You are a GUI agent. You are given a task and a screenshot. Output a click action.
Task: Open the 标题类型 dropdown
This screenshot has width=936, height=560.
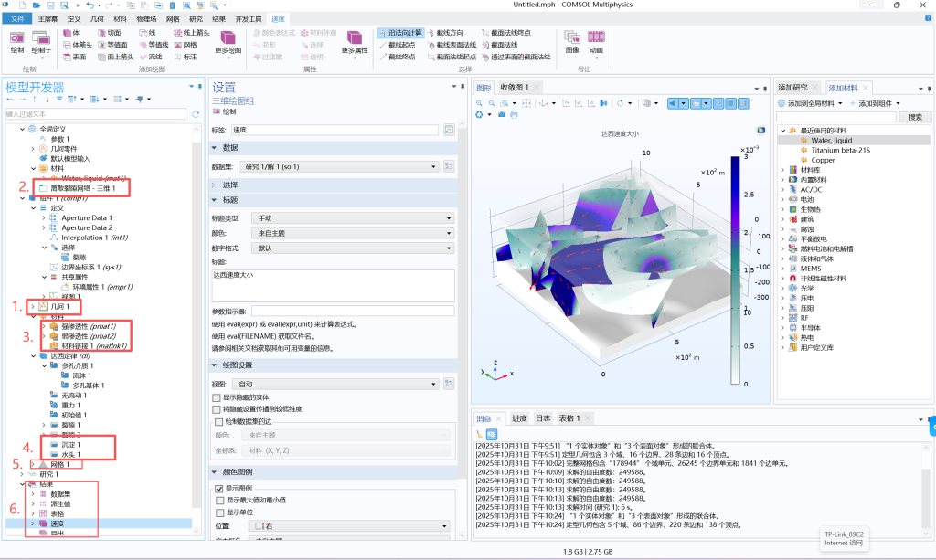[x=351, y=218]
